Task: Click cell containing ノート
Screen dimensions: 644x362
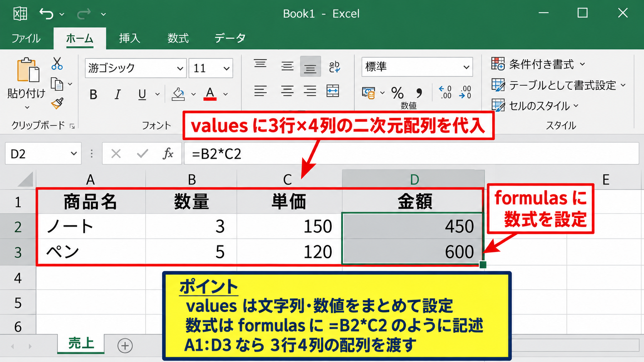Action: 91,226
